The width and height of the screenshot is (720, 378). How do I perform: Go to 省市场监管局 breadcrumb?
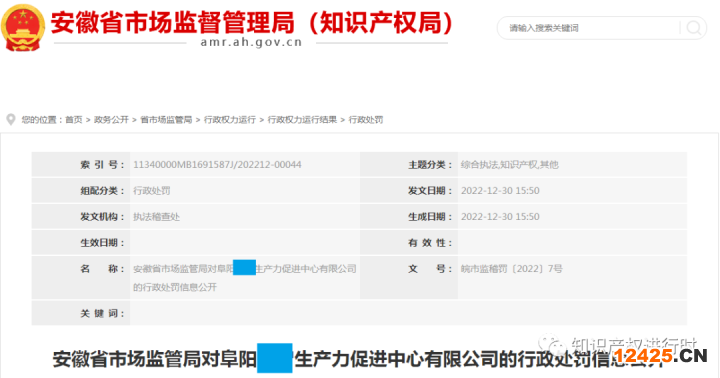(166, 120)
